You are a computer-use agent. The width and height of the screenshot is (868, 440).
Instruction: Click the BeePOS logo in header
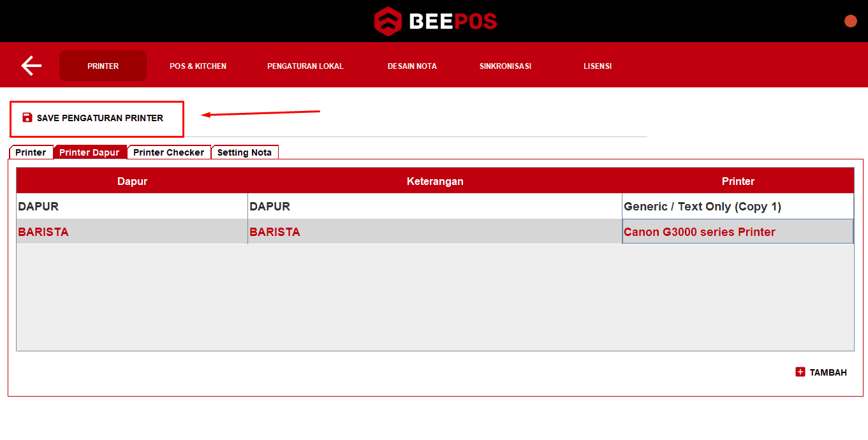tap(435, 22)
